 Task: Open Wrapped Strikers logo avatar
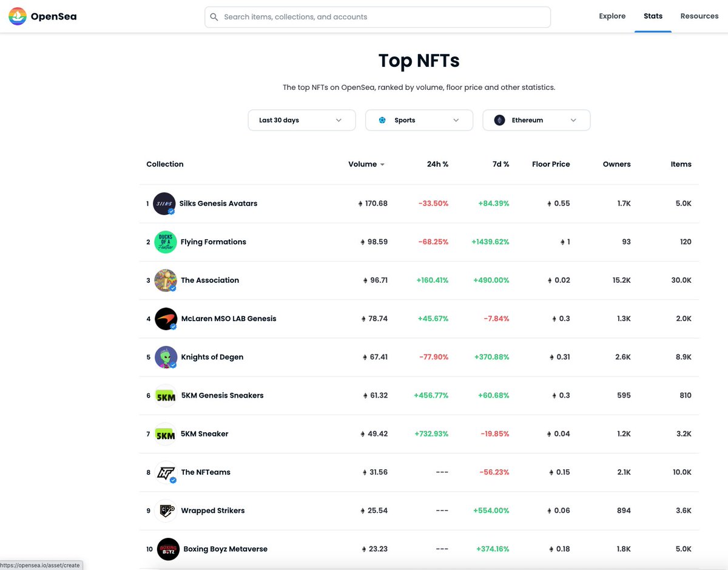click(x=166, y=511)
